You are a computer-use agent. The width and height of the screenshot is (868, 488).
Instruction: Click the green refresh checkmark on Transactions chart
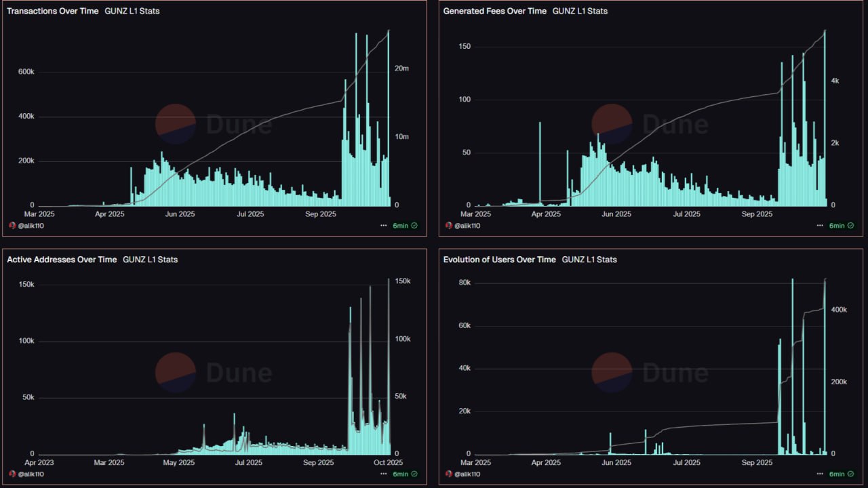click(414, 226)
